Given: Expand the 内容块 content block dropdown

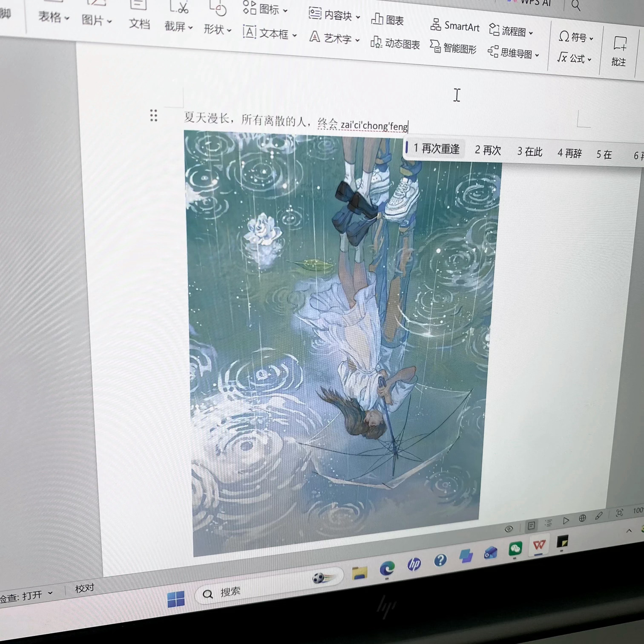Looking at the screenshot, I should [x=334, y=15].
